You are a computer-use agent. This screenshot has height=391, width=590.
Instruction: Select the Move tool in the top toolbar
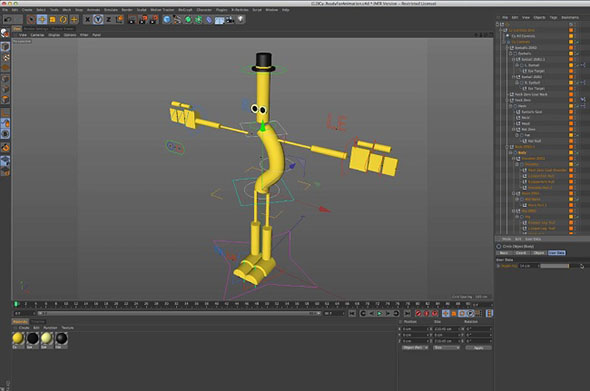tap(42, 20)
